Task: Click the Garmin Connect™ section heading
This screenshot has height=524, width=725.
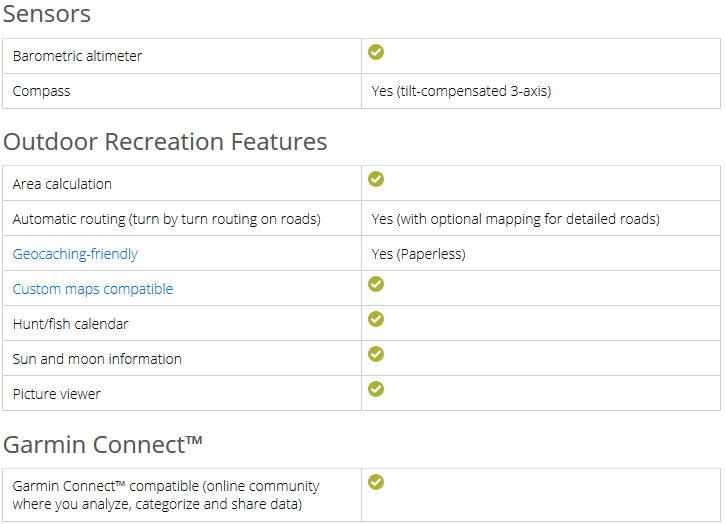Action: pyautogui.click(x=103, y=444)
